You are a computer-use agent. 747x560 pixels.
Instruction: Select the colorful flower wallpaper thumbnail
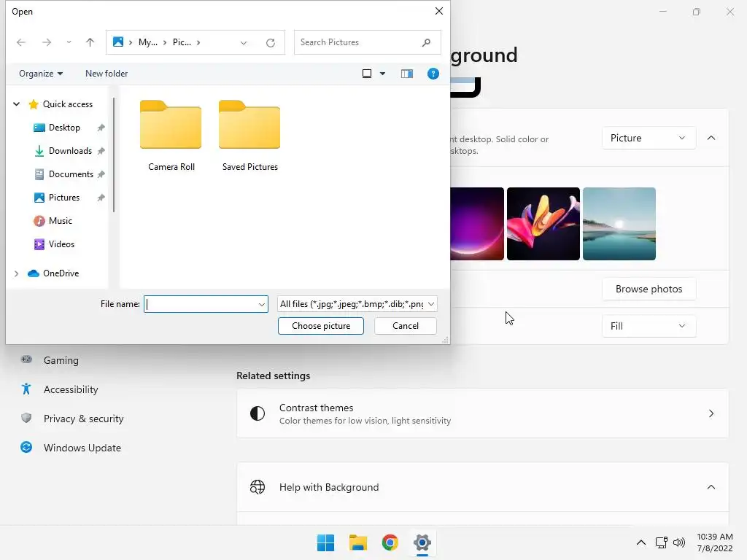[543, 224]
